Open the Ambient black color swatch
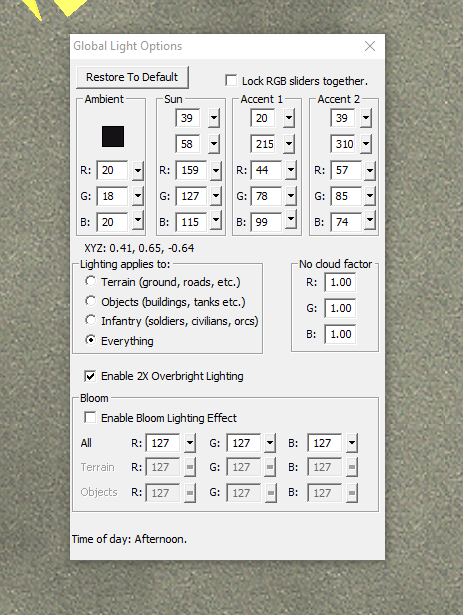463x615 pixels. click(113, 136)
